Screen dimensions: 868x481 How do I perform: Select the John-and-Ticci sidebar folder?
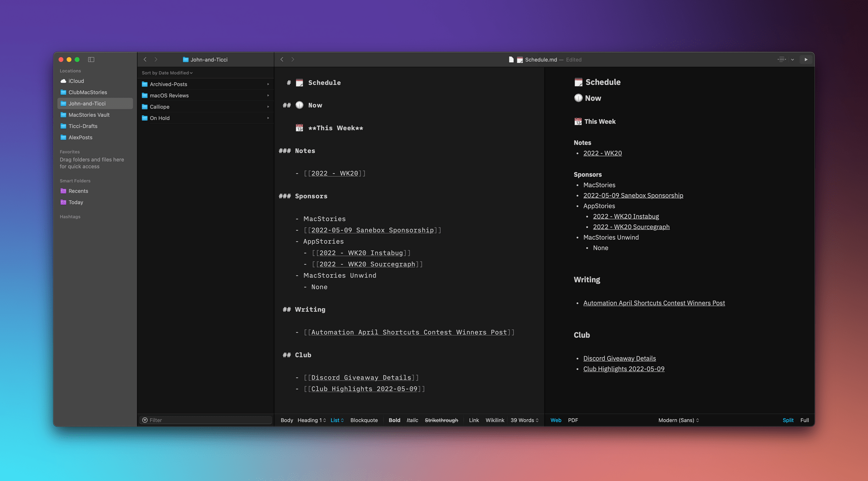pyautogui.click(x=95, y=103)
